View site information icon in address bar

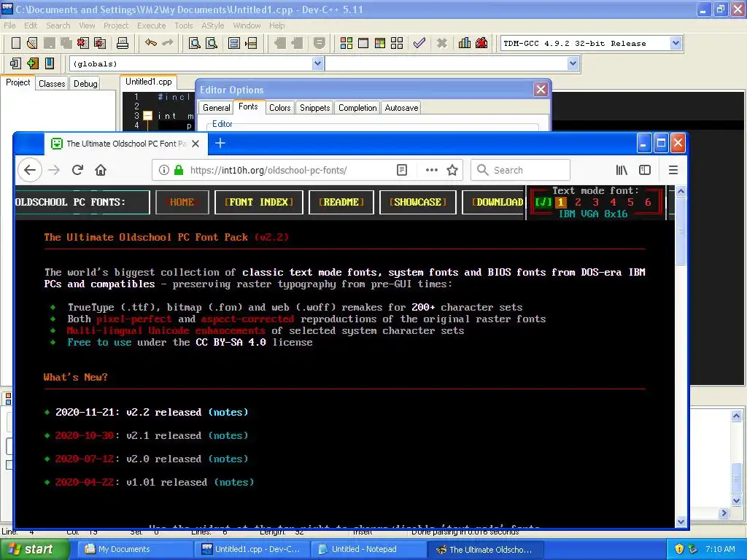[x=163, y=170]
